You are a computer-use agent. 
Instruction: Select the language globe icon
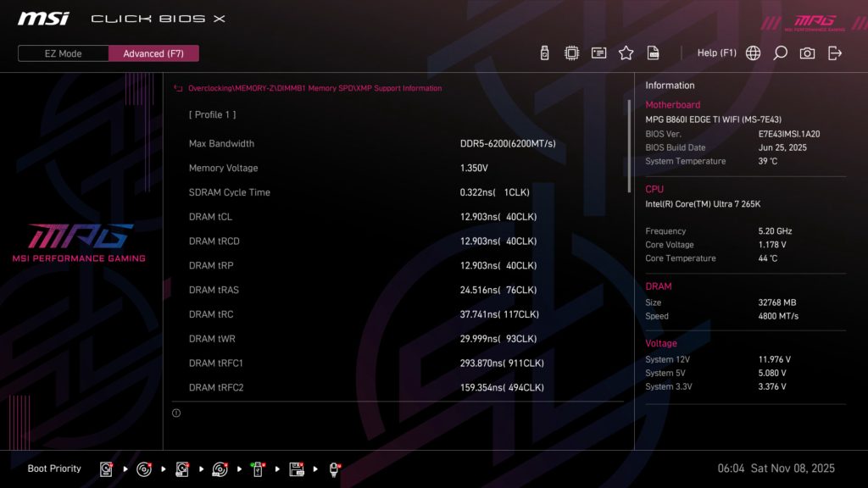[752, 52]
